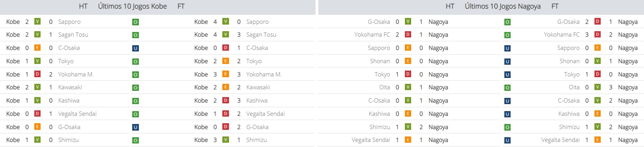Click the blue U badge in Nagoya Vegalta Sendai row
The height and width of the screenshot is (147, 644).
507,140
